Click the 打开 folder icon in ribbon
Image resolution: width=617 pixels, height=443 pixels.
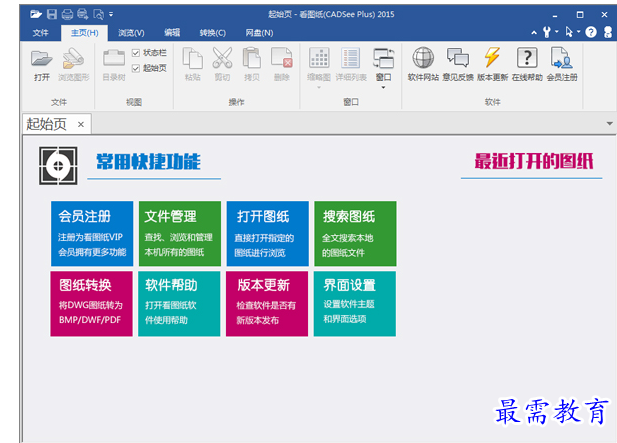pos(42,59)
